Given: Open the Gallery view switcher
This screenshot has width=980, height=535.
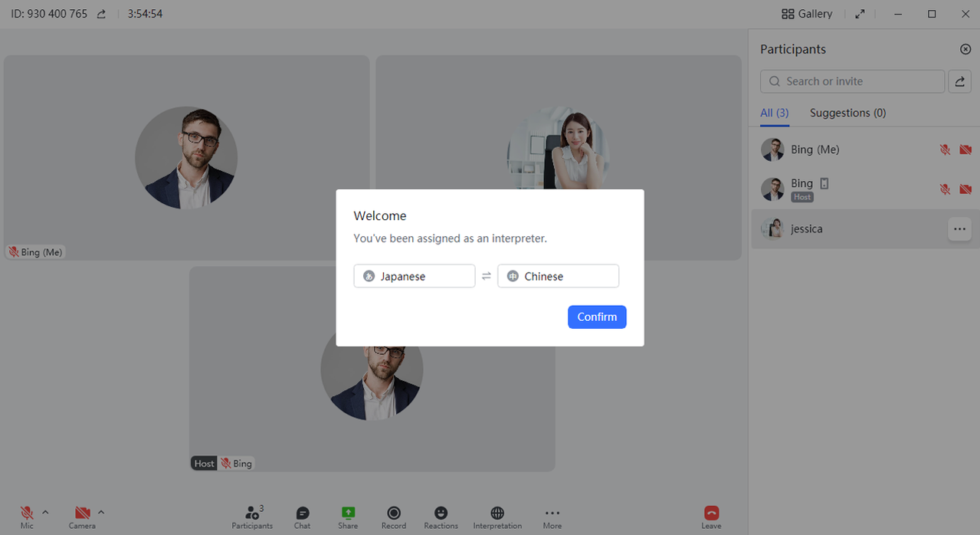Looking at the screenshot, I should click(807, 14).
